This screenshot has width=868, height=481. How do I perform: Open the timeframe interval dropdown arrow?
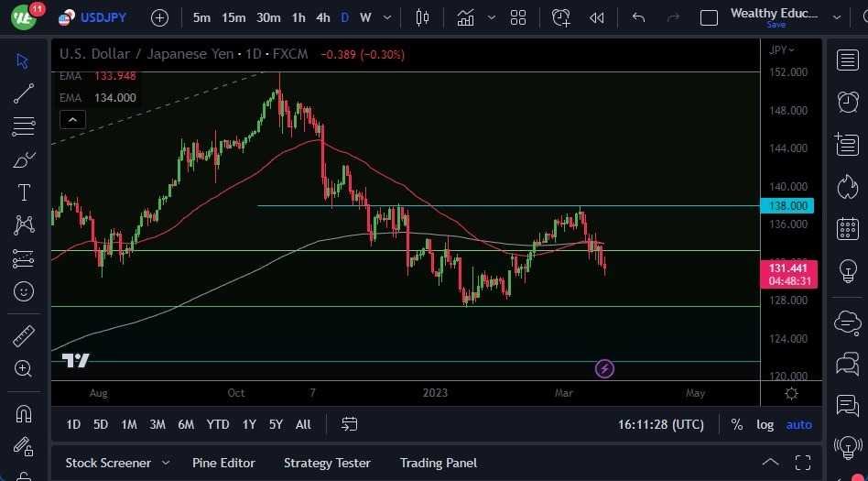click(388, 17)
